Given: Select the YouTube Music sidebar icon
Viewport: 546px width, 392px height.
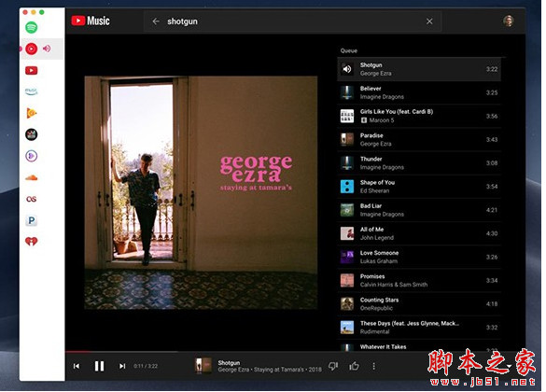Looking at the screenshot, I should tap(32, 49).
